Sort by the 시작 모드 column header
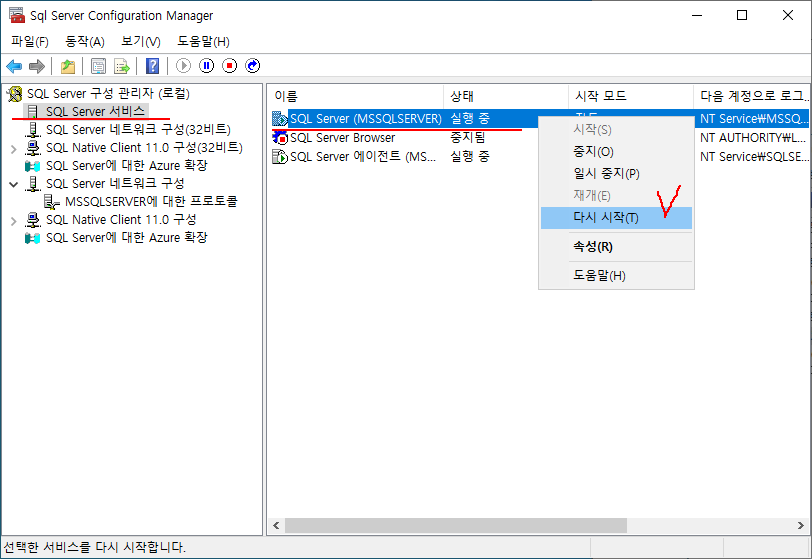Screen dimensions: 812x559 pyautogui.click(x=631, y=96)
